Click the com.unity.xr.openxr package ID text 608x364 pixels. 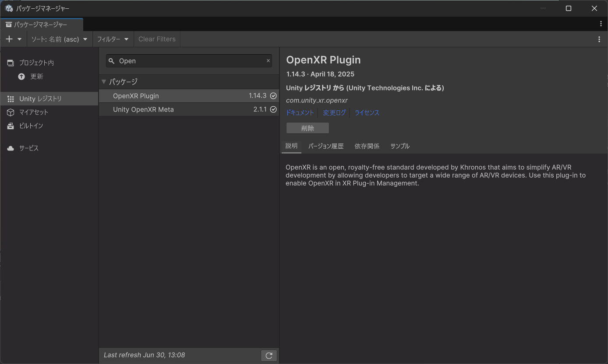(317, 100)
